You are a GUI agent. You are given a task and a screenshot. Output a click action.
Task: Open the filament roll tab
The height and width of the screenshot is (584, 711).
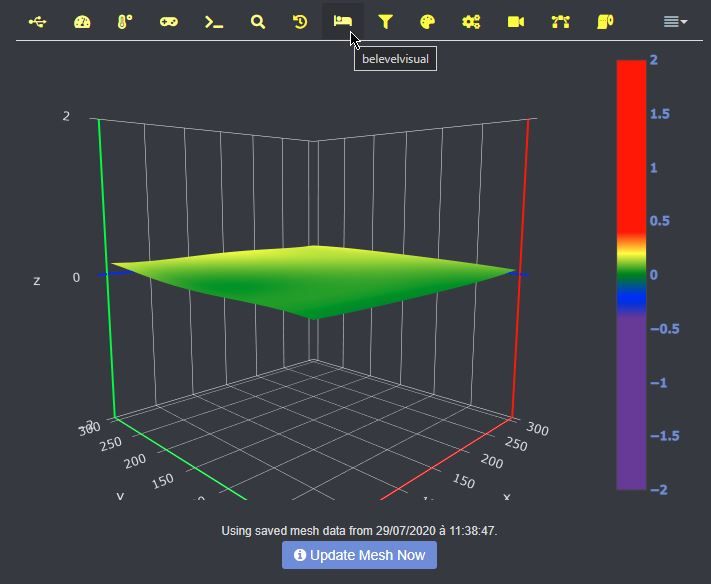(x=605, y=21)
